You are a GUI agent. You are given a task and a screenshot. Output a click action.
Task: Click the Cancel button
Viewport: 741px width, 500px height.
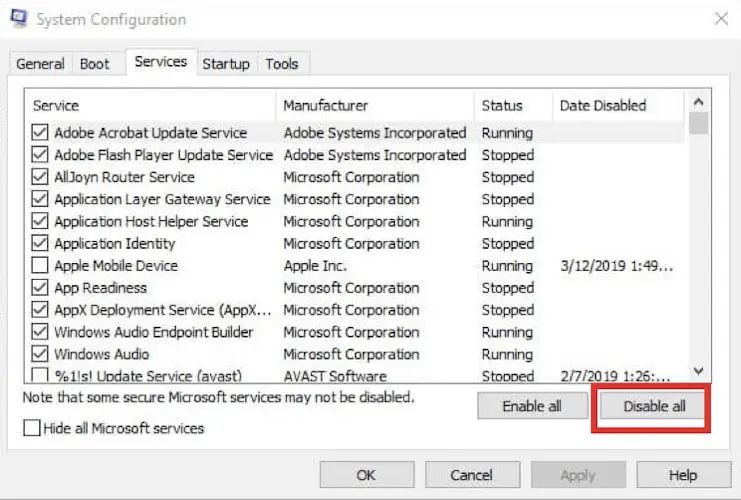tap(472, 474)
